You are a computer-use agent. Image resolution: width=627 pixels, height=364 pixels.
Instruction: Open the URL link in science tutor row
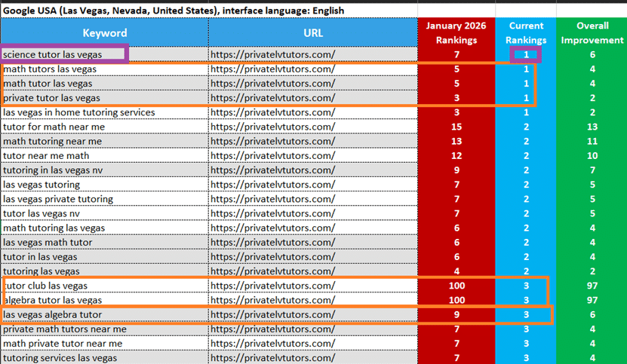[x=272, y=54]
